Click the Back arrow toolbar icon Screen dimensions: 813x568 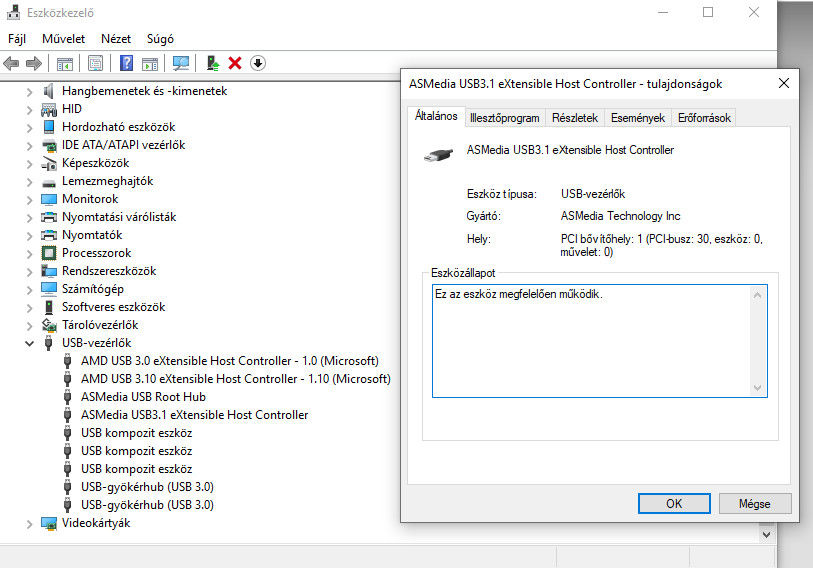pyautogui.click(x=11, y=63)
